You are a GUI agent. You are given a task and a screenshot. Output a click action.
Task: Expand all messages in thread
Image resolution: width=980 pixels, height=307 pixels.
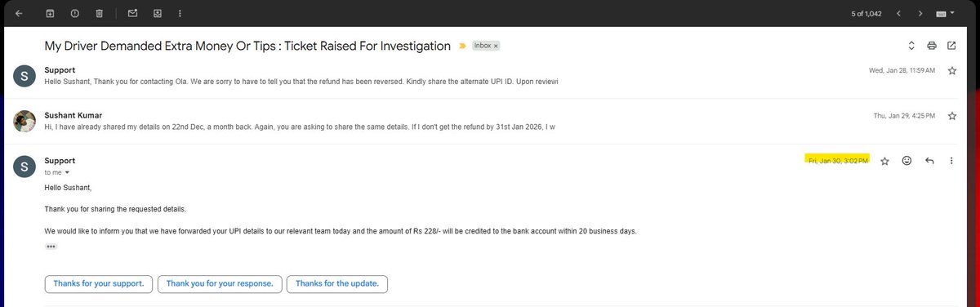[x=911, y=46]
